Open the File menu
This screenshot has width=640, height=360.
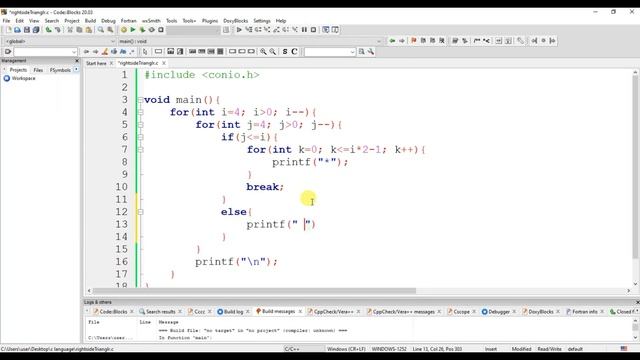click(x=7, y=21)
